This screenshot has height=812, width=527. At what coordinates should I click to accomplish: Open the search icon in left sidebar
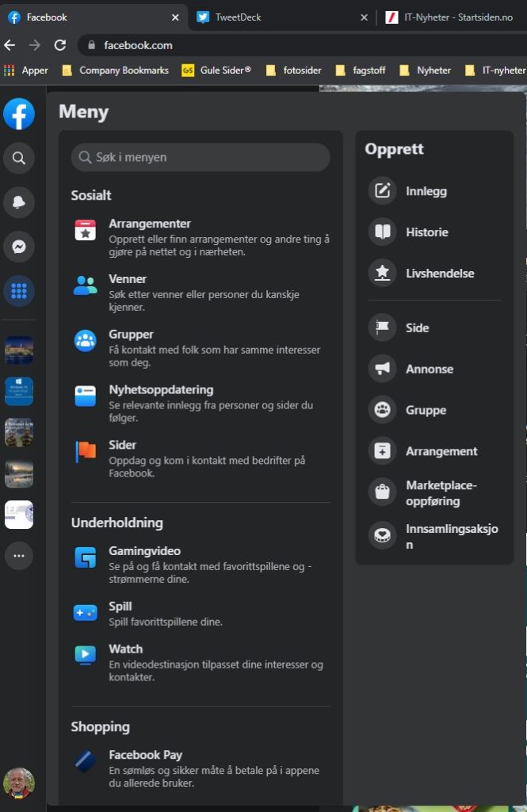click(x=19, y=159)
